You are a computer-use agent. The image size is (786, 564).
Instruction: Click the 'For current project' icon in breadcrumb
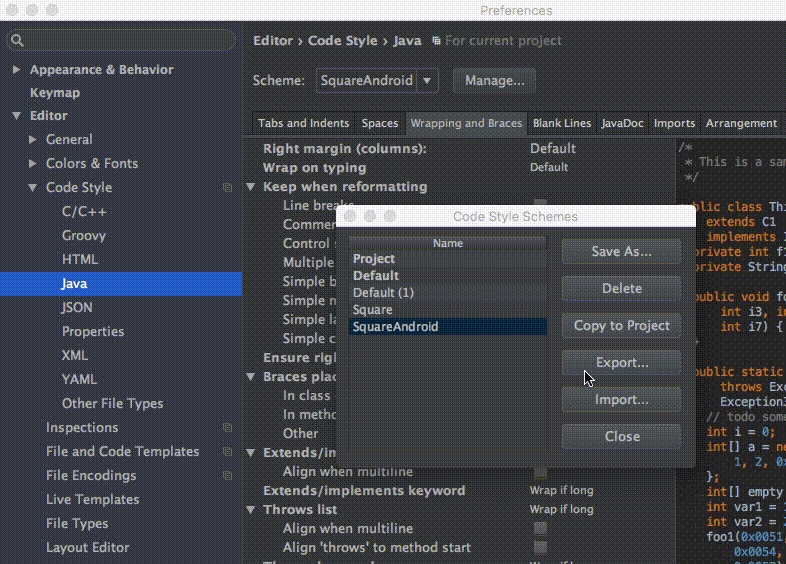pos(437,41)
